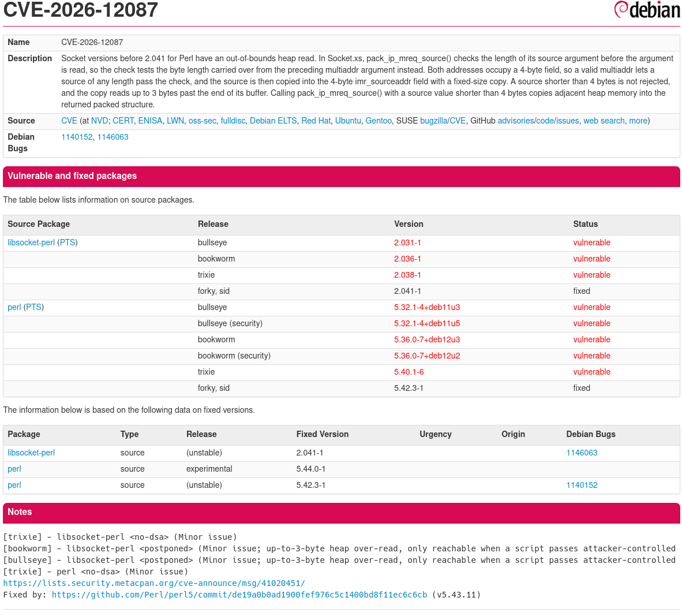Click 'bookworm (security)' release cell
This screenshot has height=616, width=682.
coord(234,356)
